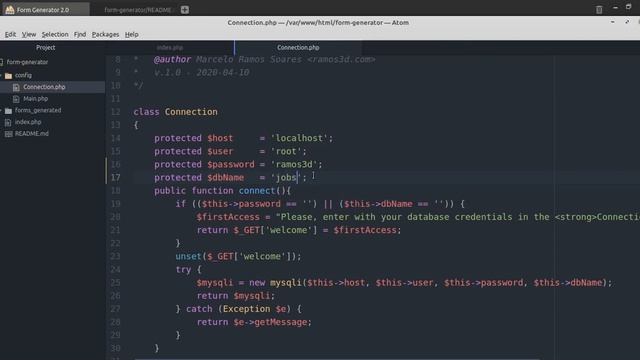Viewport: 640px width, 360px height.
Task: Switch to the form-generator/README browser tab
Action: tap(138, 10)
